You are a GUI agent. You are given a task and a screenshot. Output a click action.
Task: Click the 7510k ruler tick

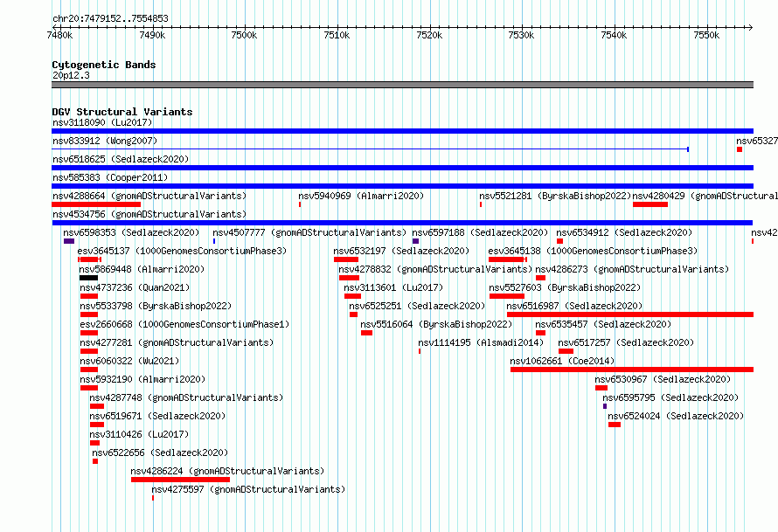pyautogui.click(x=337, y=35)
